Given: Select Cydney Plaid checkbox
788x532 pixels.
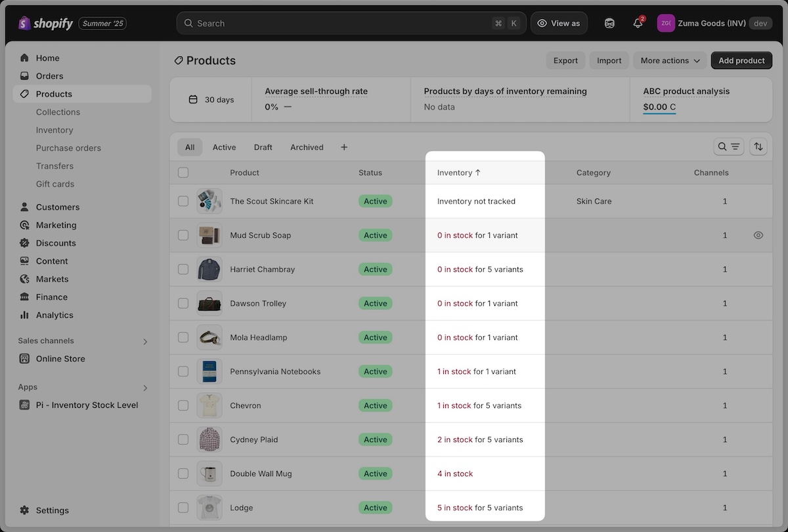Looking at the screenshot, I should click(x=183, y=439).
